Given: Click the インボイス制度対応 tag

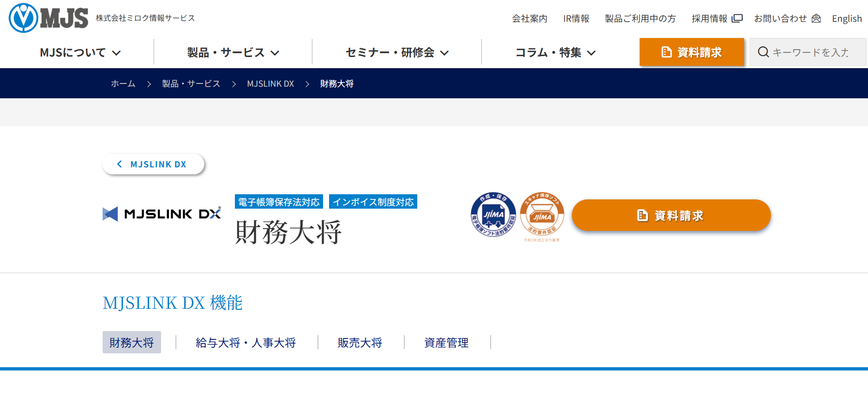Looking at the screenshot, I should point(373,202).
